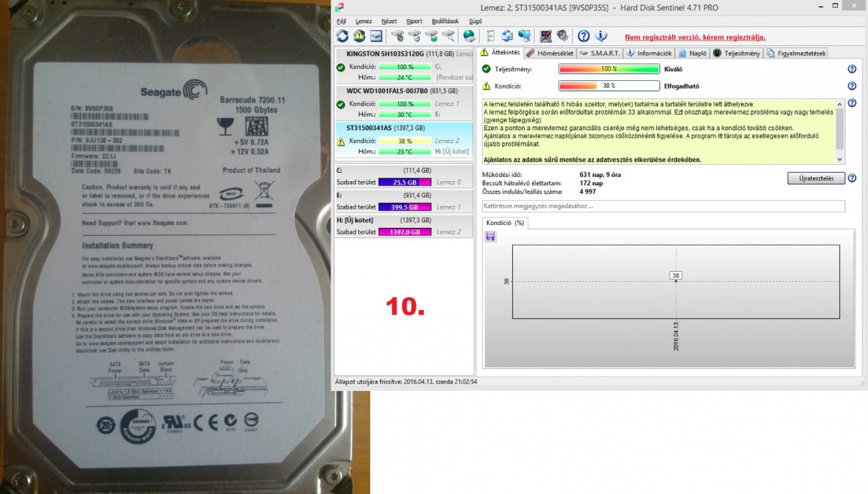Viewport: 868px width, 494px height.
Task: Switch to the Információk tab
Action: point(650,53)
